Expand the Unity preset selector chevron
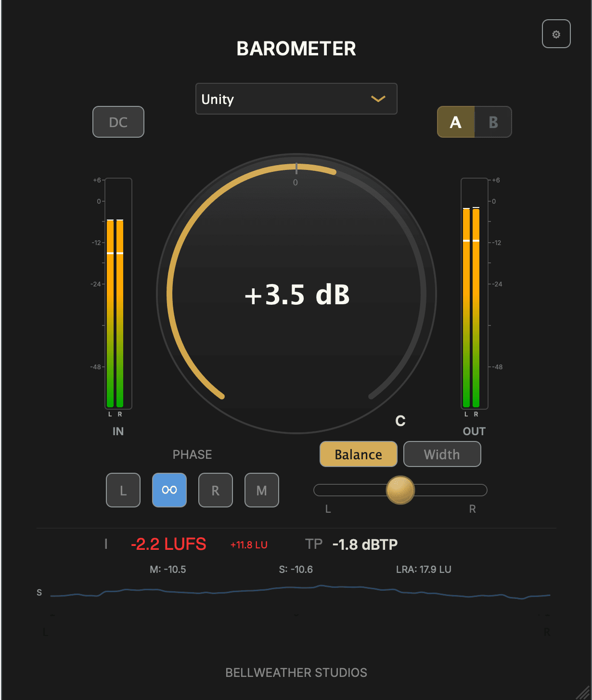The height and width of the screenshot is (700, 592). [x=378, y=99]
